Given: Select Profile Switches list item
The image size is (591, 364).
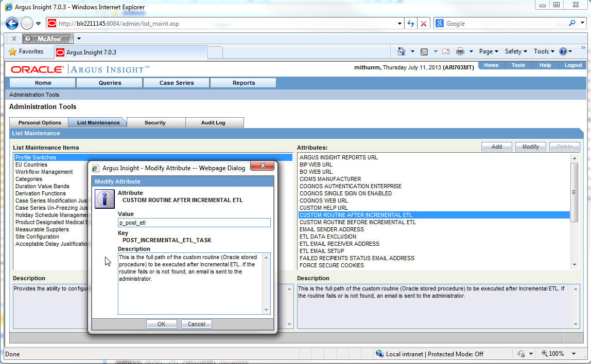Looking at the screenshot, I should (x=153, y=157).
